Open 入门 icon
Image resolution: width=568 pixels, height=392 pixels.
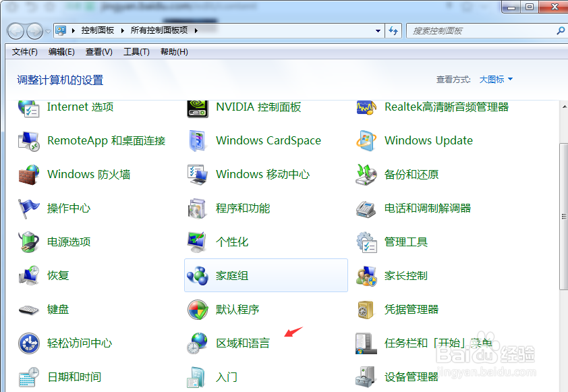point(197,376)
